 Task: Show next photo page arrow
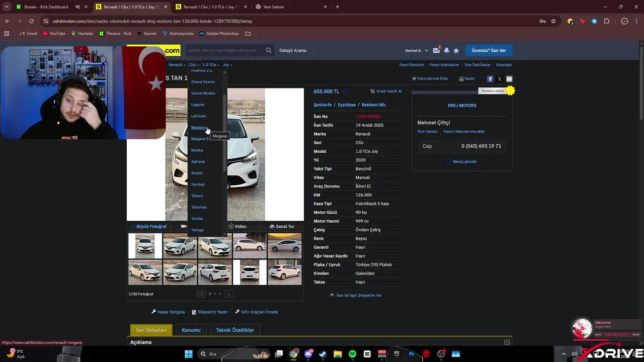(x=229, y=294)
